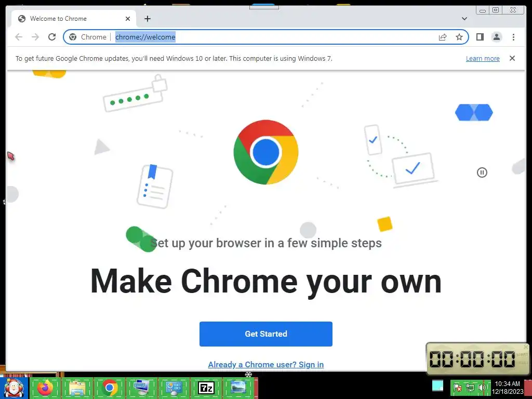Click the Chrome logo image
Viewport: 532px width, 399px height.
pyautogui.click(x=265, y=152)
